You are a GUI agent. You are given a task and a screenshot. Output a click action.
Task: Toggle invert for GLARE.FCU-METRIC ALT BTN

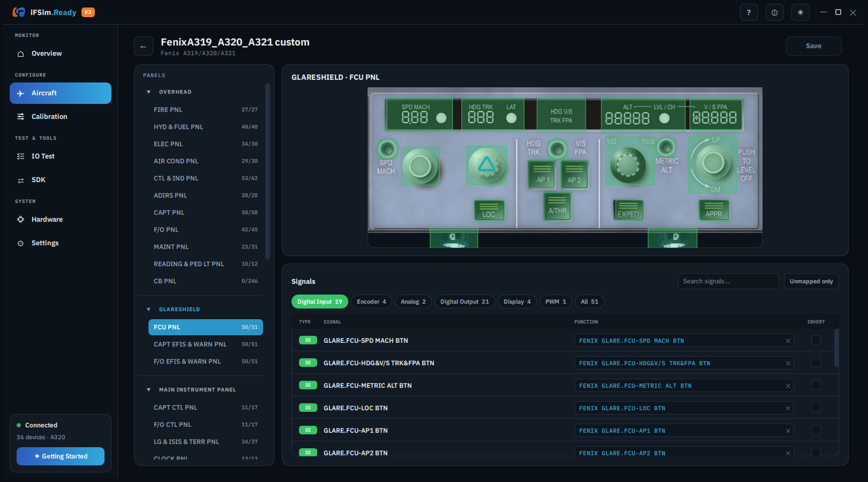click(x=815, y=385)
